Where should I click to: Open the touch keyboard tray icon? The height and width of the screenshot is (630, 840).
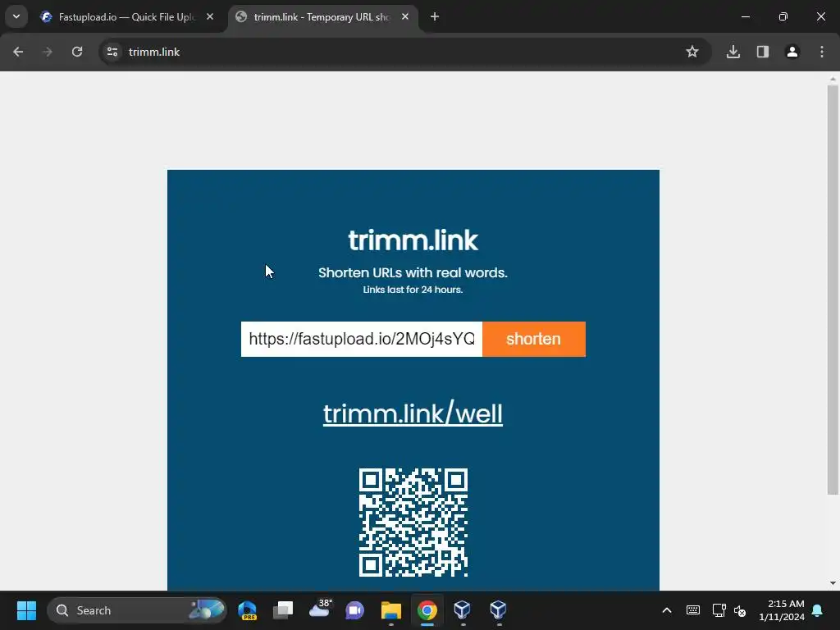(x=692, y=610)
